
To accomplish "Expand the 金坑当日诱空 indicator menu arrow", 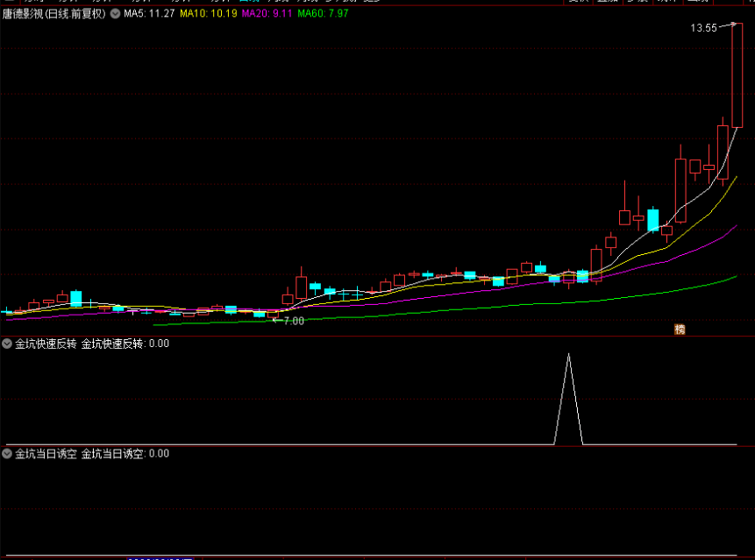I will point(7,454).
